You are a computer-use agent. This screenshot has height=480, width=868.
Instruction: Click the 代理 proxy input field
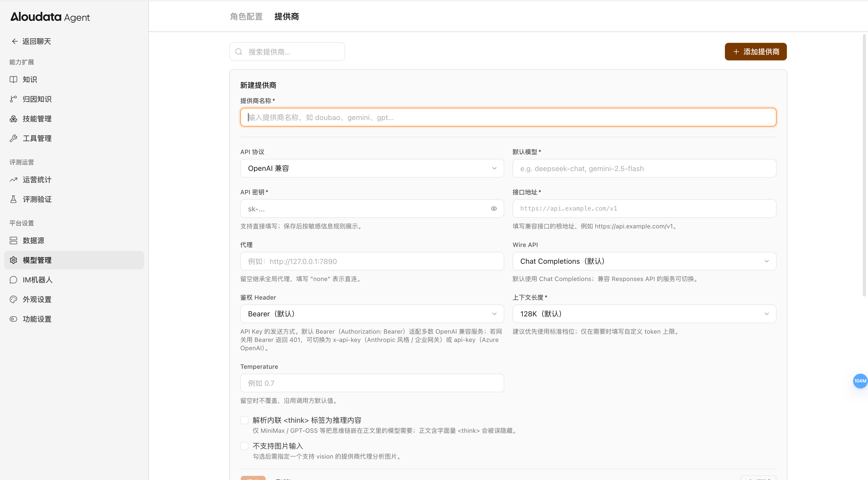372,261
